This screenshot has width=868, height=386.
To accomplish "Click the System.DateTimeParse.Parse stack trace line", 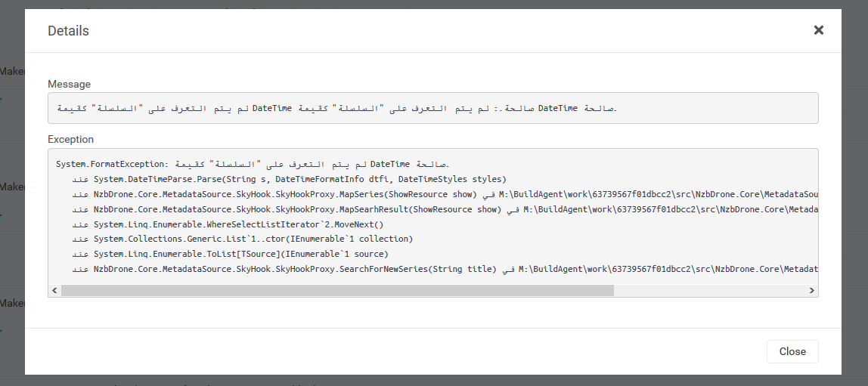I will [x=289, y=179].
